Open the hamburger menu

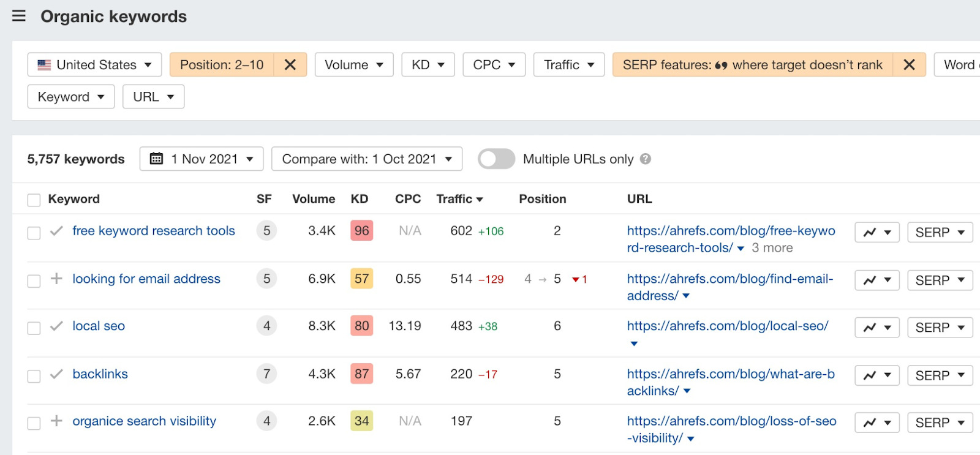19,16
